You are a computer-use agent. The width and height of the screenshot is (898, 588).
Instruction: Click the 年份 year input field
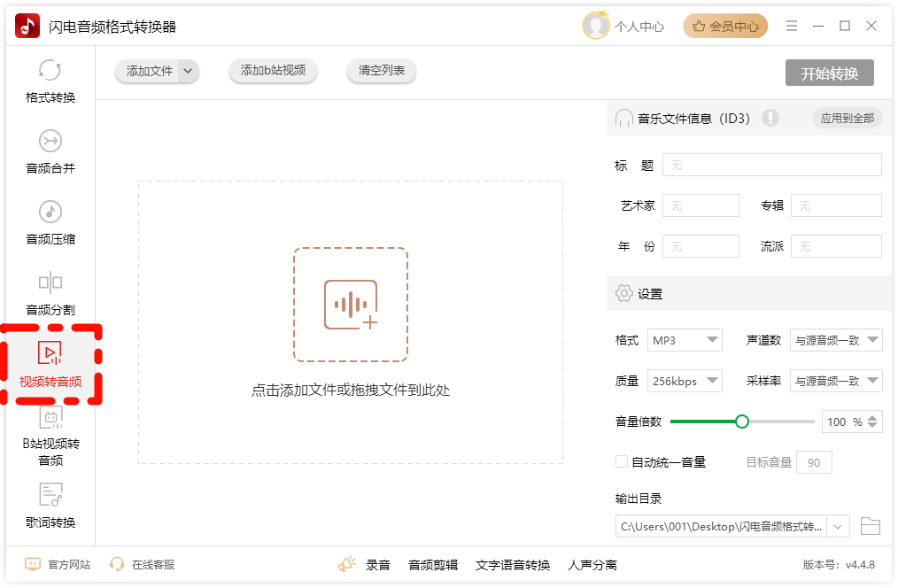(x=701, y=245)
